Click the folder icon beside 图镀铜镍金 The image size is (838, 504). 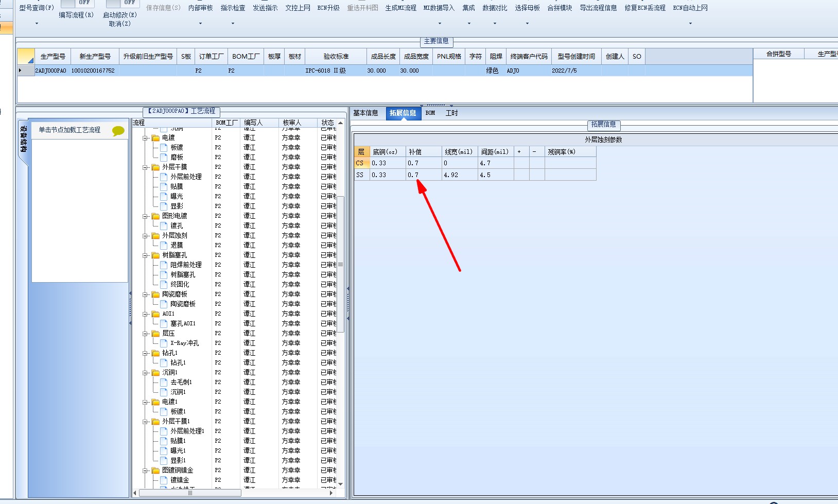point(155,471)
